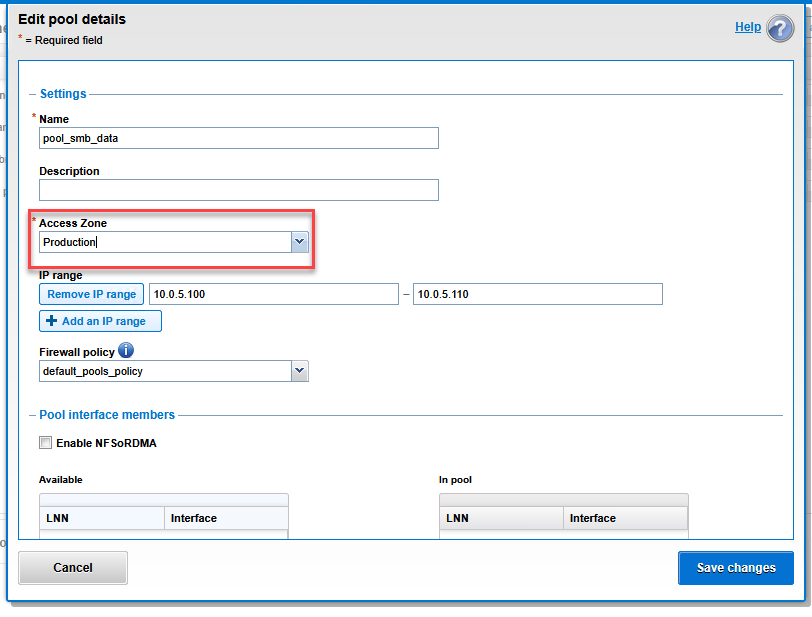
Task: Sort Available list by Interface column
Action: click(x=226, y=518)
